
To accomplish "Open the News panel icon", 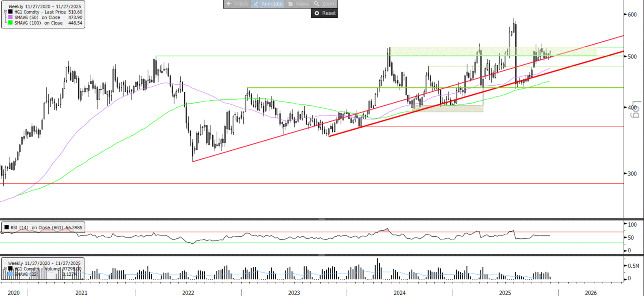I will coord(290,4).
